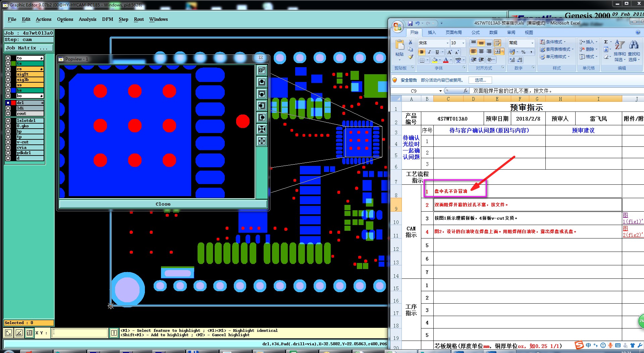
Task: Expand the 条件格式 conditional formatting menu
Action: coord(553,42)
